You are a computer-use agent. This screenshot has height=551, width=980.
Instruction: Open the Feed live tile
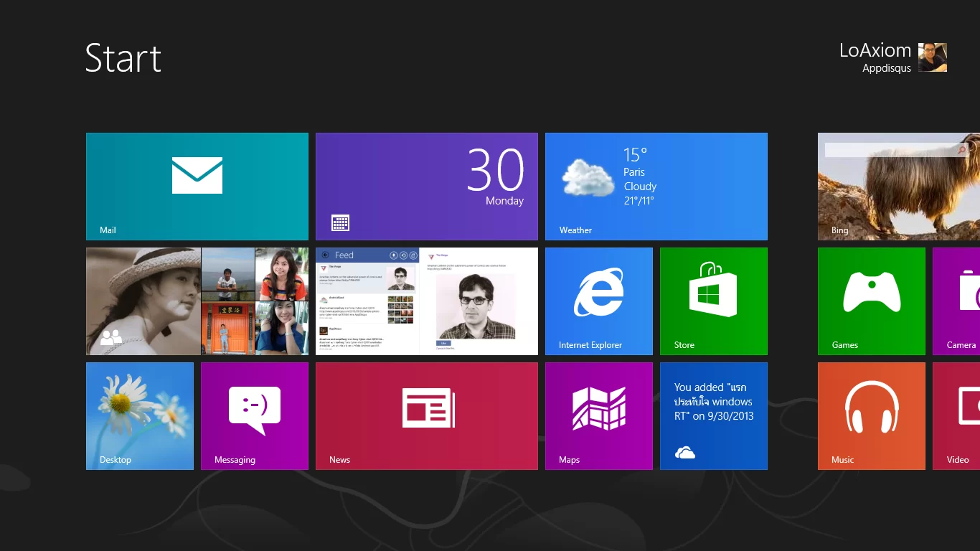427,301
